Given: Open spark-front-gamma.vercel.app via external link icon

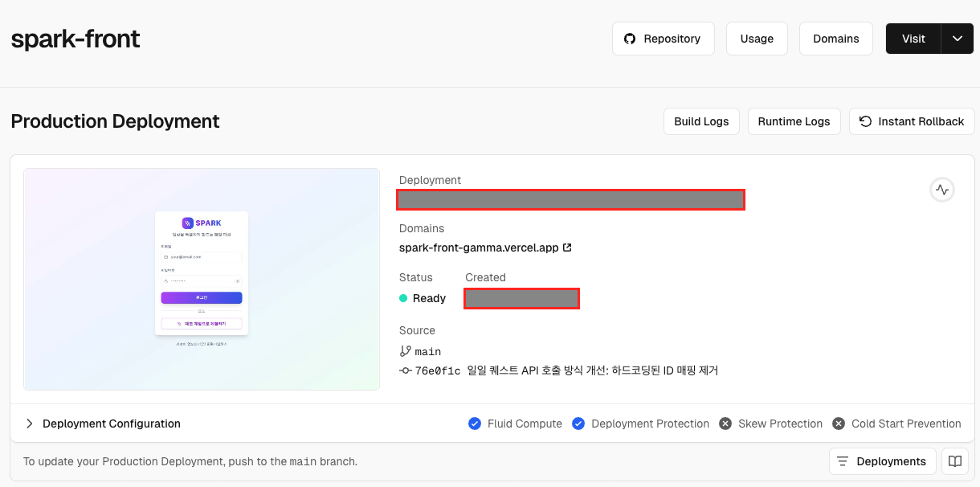Looking at the screenshot, I should point(568,248).
